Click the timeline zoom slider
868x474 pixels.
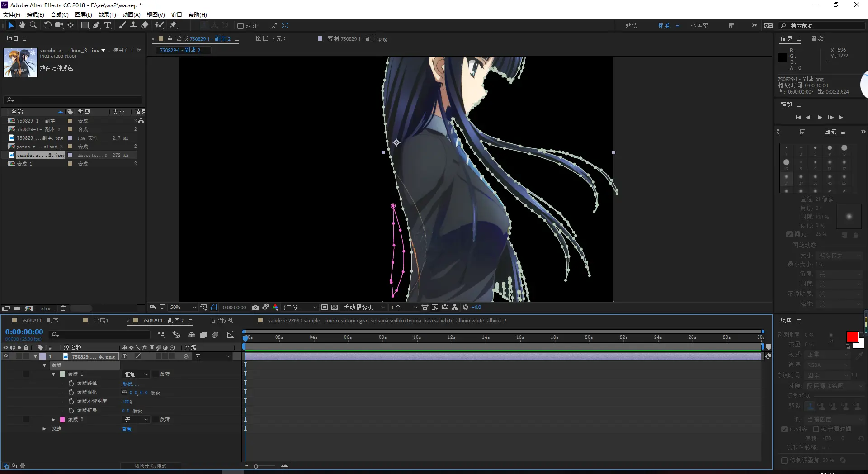click(265, 466)
